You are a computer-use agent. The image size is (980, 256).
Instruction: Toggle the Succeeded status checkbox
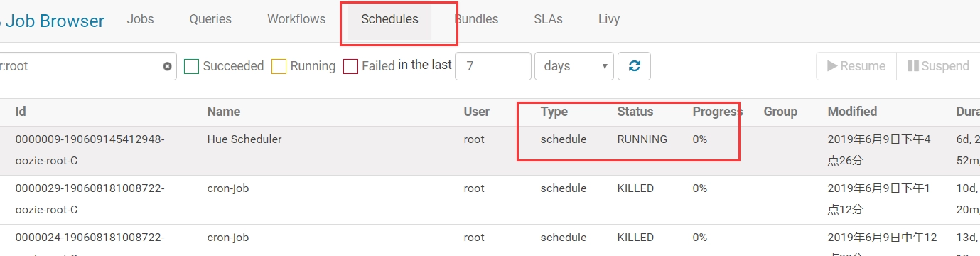pos(191,66)
